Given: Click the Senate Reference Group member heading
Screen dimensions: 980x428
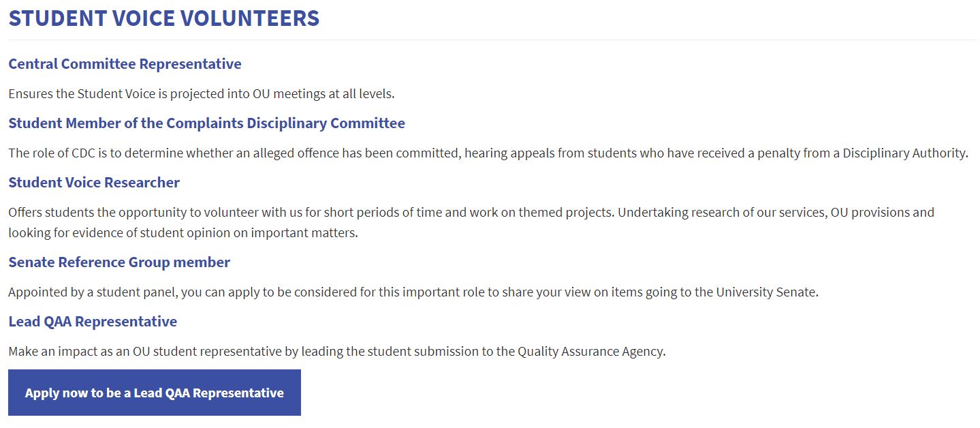Looking at the screenshot, I should (119, 262).
